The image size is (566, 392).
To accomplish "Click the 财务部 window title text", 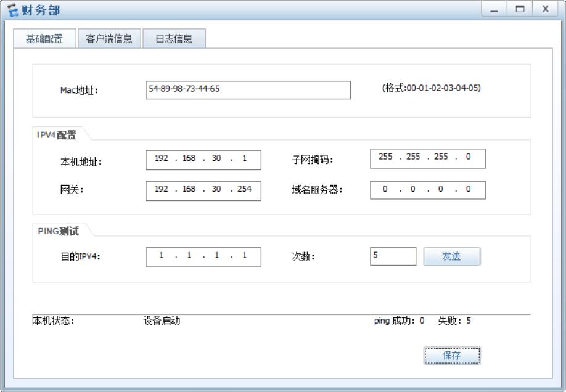I will [x=41, y=10].
